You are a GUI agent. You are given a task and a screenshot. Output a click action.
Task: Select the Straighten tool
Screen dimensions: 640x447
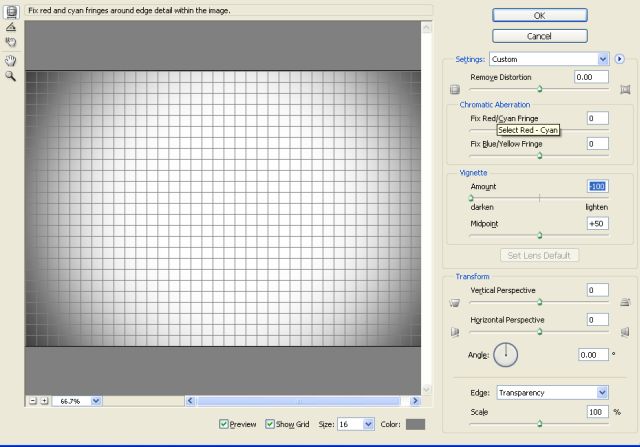(11, 27)
